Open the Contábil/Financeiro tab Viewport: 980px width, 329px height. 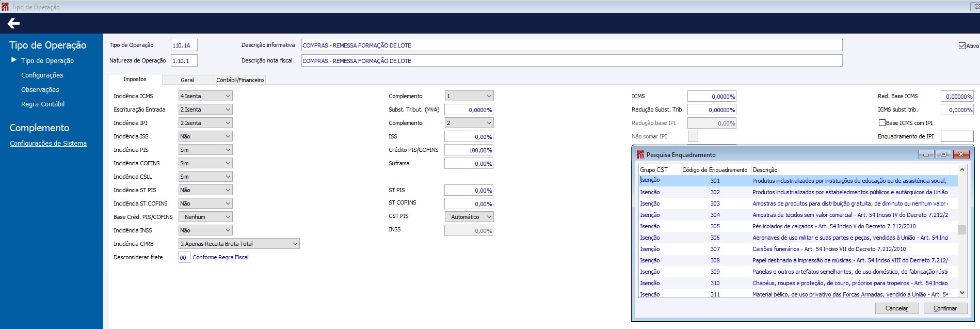tap(240, 80)
